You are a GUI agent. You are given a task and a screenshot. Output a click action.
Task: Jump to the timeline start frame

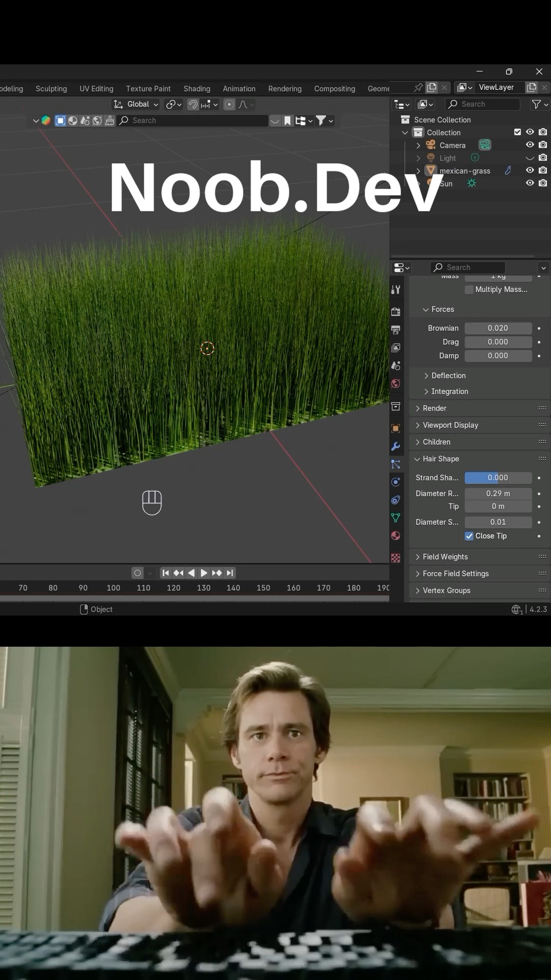(x=165, y=573)
